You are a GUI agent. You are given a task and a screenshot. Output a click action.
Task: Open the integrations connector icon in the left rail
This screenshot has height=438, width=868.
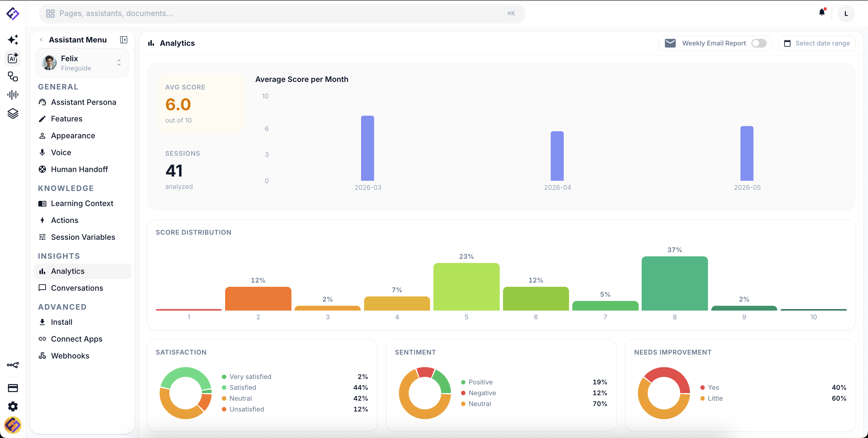[x=13, y=365]
